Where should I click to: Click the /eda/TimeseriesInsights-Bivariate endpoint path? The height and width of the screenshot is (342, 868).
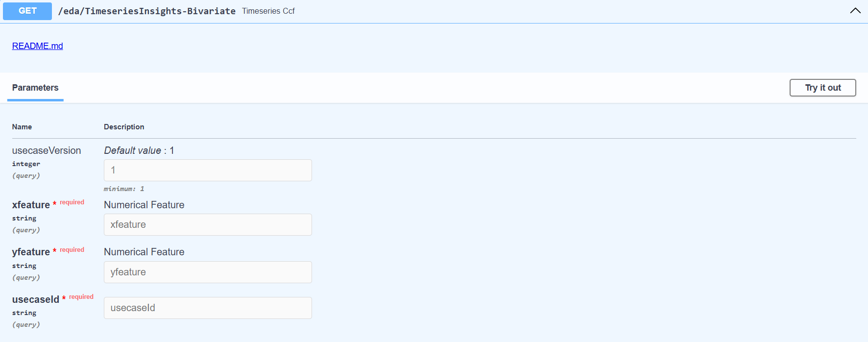click(x=146, y=11)
